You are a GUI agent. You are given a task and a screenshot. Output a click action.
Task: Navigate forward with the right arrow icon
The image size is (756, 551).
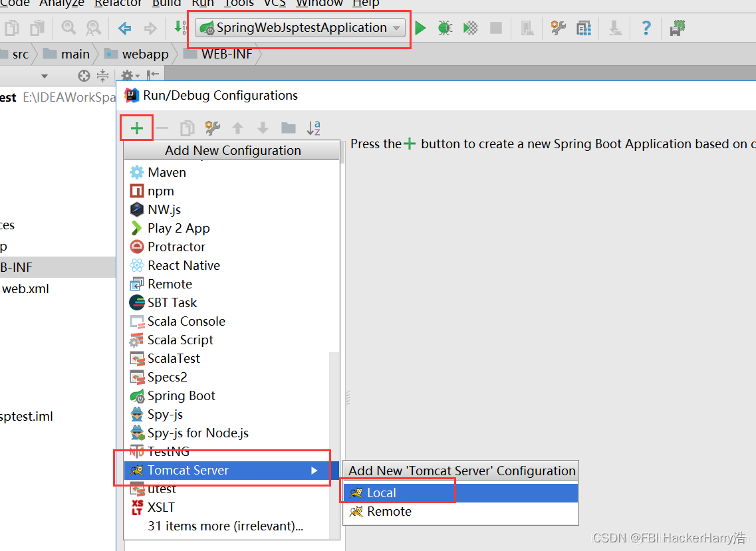pyautogui.click(x=150, y=29)
